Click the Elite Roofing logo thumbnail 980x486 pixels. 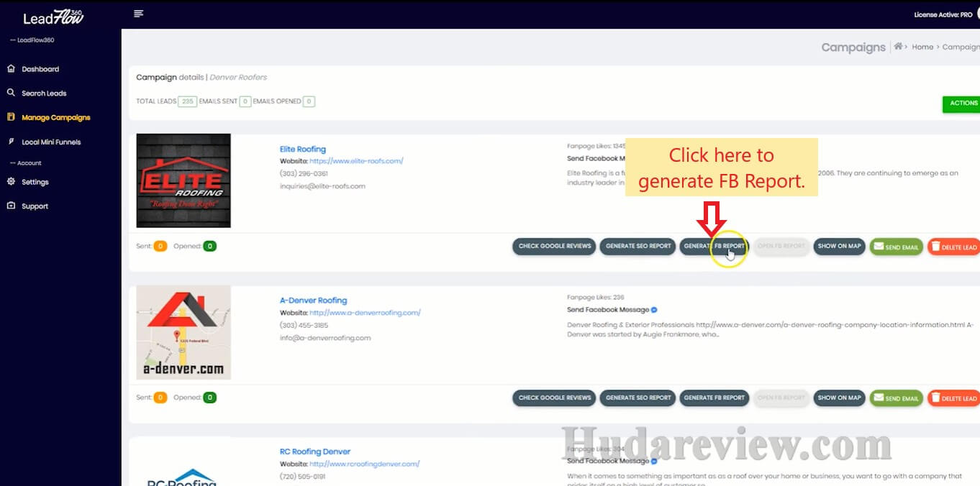click(183, 180)
